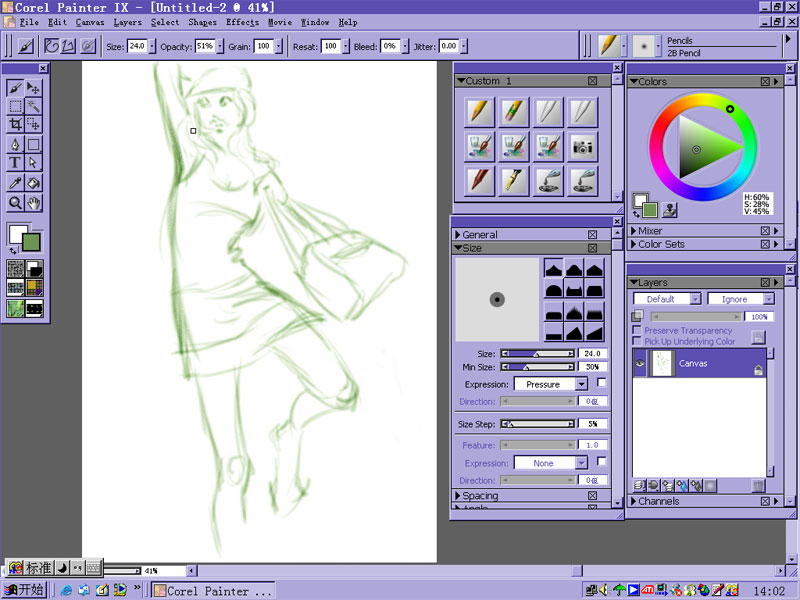The image size is (800, 600).
Task: Enable Preserve Transparency checkbox
Action: (x=637, y=330)
